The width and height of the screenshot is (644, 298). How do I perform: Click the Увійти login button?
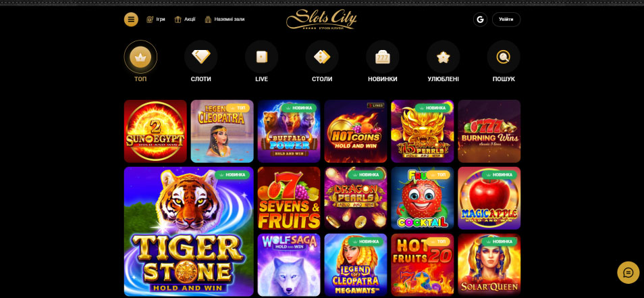click(x=506, y=20)
